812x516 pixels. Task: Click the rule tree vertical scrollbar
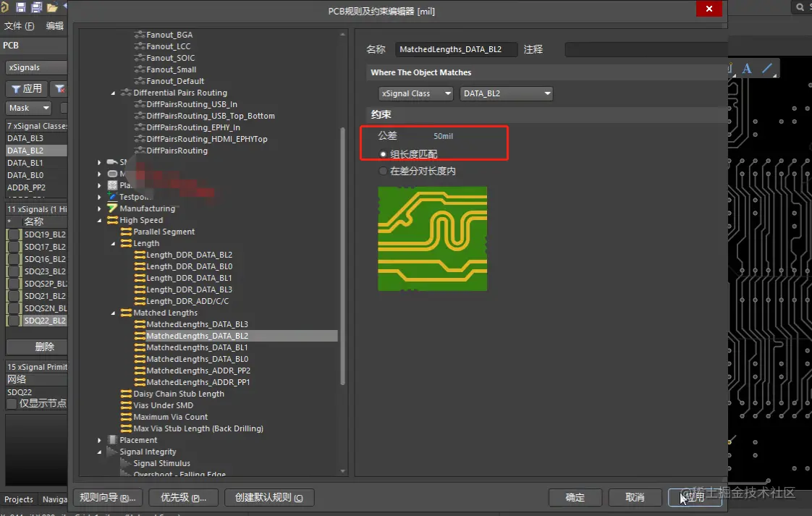(x=342, y=255)
